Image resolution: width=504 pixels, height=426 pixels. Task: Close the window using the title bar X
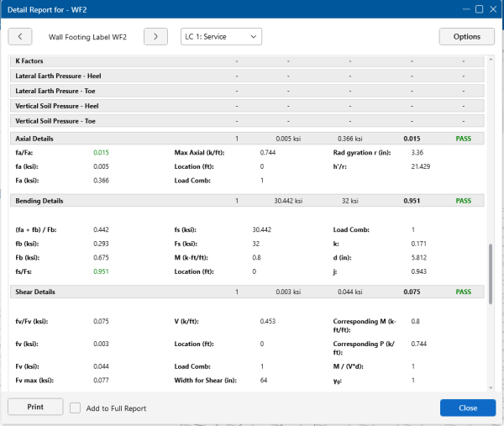(x=493, y=9)
